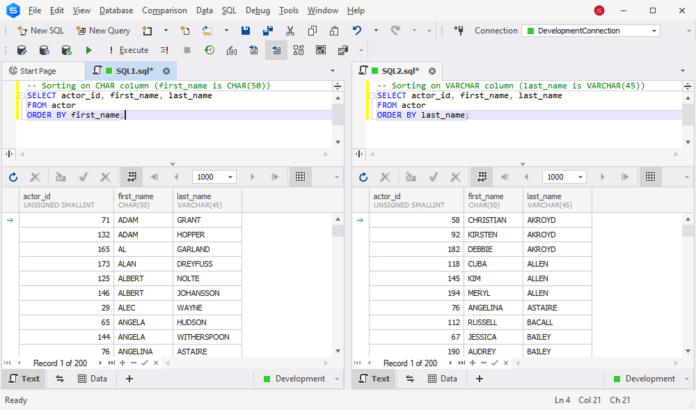
Task: Add a new view tab in right pane
Action: tap(479, 378)
